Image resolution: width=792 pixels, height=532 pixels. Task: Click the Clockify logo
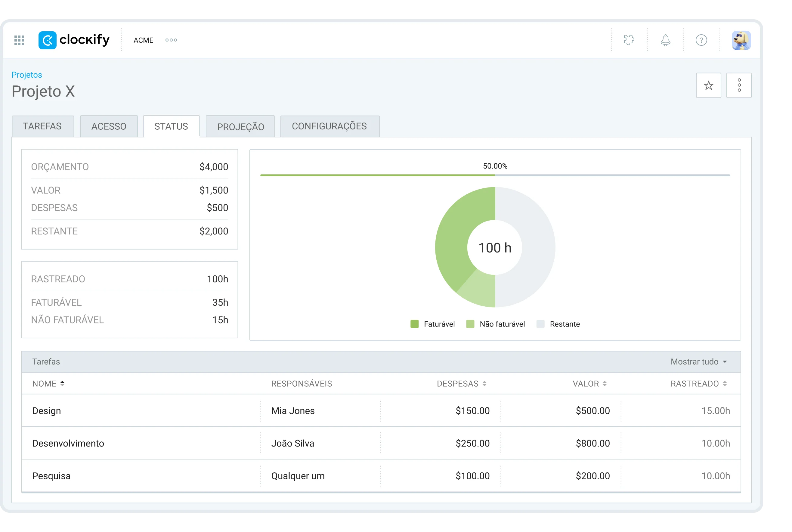point(74,40)
